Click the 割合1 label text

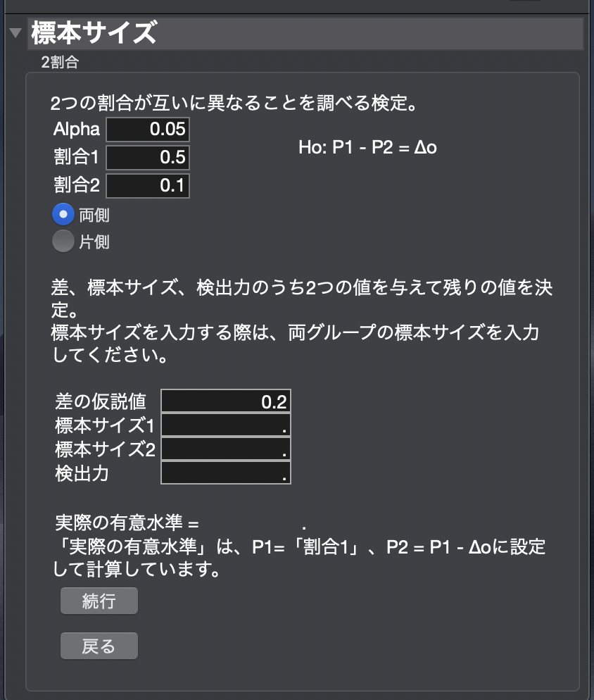pyautogui.click(x=77, y=157)
